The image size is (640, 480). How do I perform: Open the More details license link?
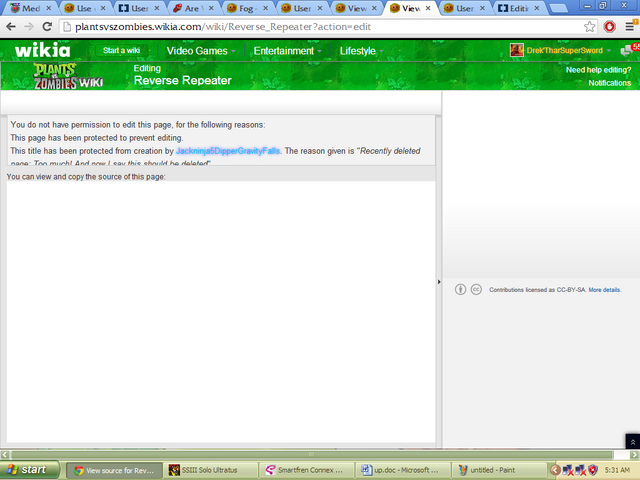(x=604, y=290)
